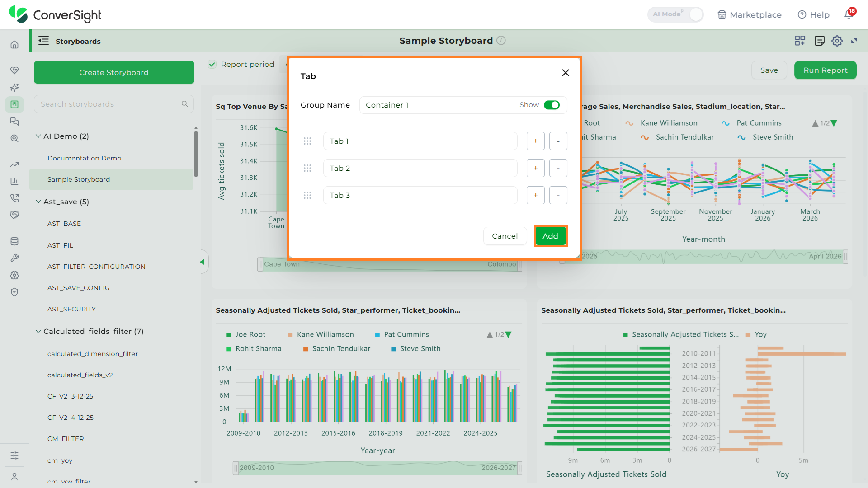Click the Sample Storyboard info icon

click(x=501, y=40)
